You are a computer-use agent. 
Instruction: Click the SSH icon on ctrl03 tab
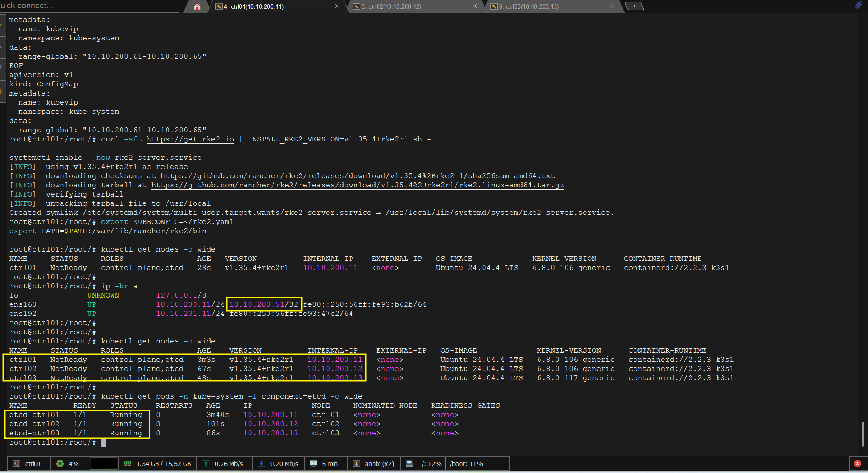coord(494,6)
